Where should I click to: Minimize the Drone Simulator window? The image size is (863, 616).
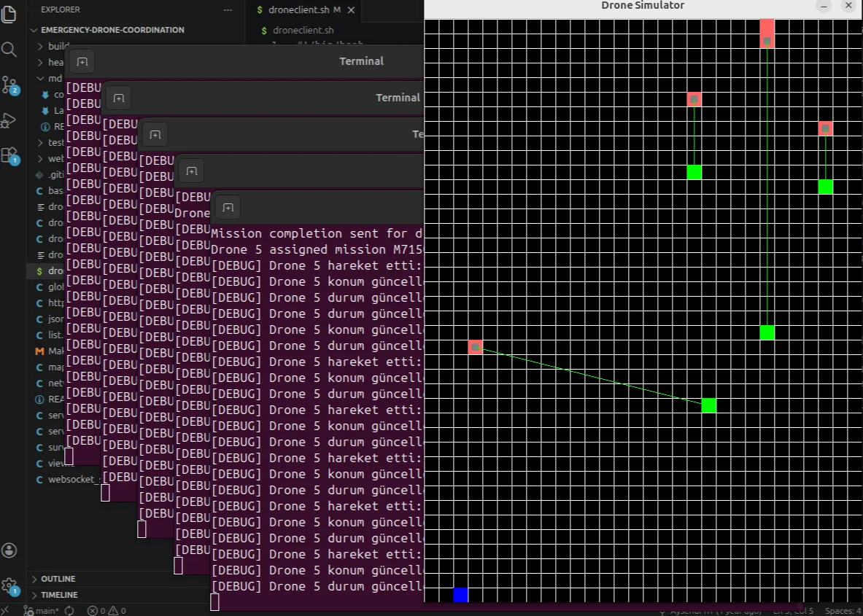(824, 6)
